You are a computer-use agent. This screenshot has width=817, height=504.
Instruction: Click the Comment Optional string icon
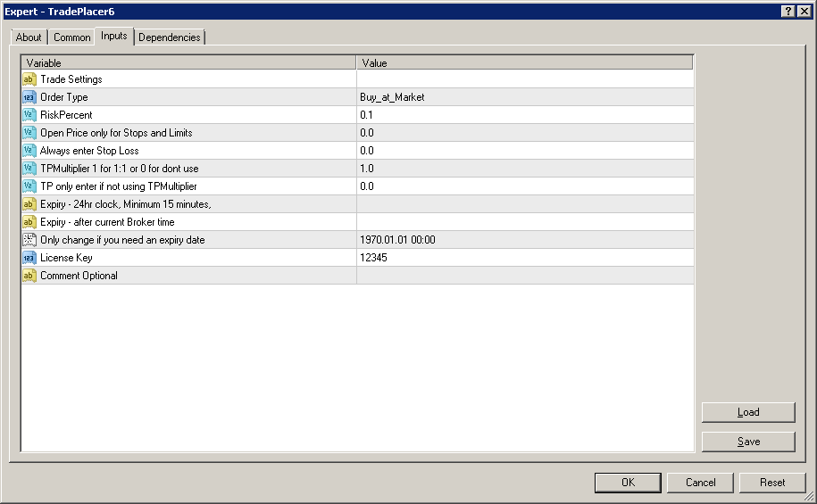click(29, 276)
